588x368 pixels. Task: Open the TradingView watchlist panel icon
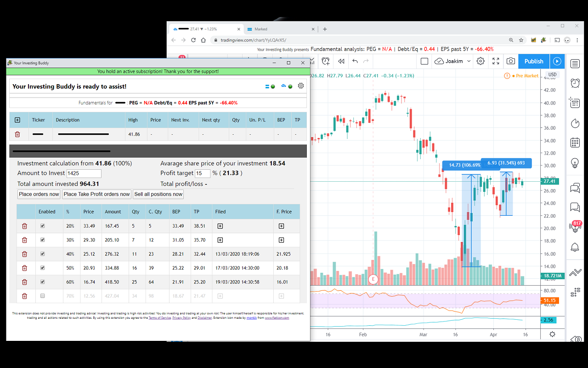575,63
